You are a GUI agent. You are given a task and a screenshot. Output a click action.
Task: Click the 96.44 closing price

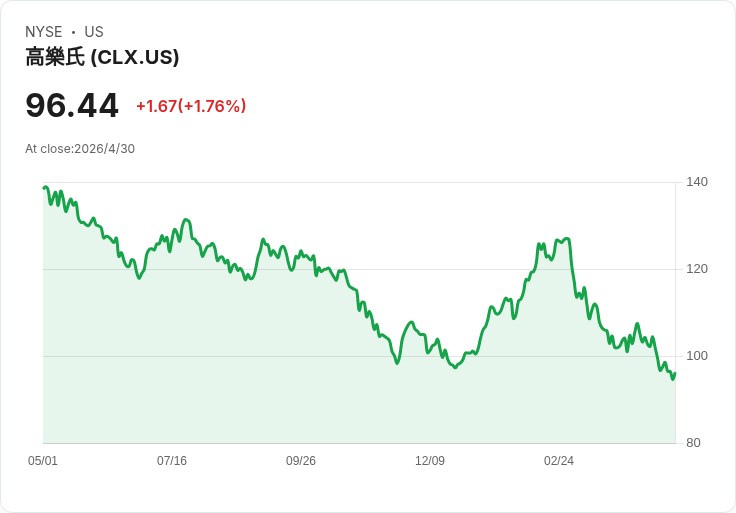(72, 106)
